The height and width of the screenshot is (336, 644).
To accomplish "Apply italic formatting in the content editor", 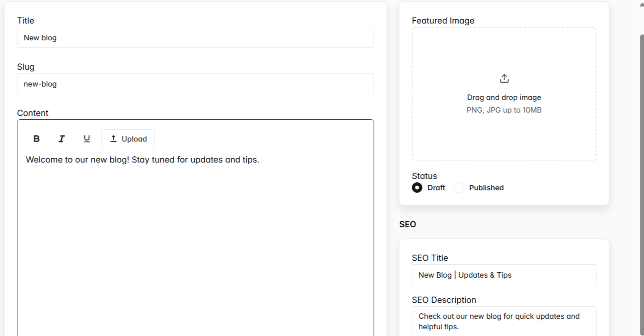I will pyautogui.click(x=61, y=139).
